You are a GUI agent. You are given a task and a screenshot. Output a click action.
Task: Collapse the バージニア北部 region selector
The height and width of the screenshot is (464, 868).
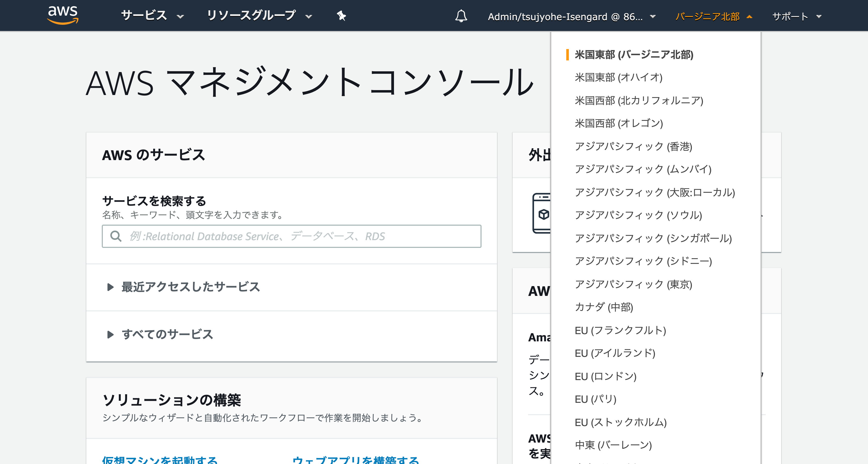(x=714, y=17)
